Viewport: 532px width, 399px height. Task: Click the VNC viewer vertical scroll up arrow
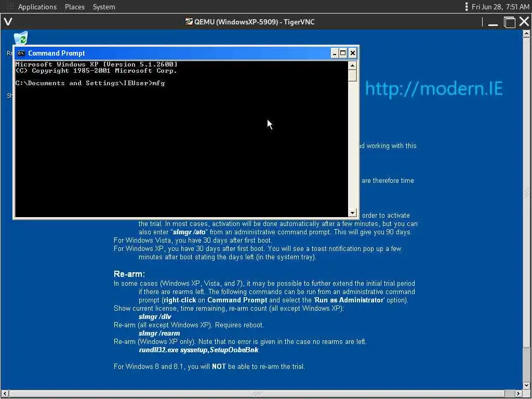[x=526, y=34]
